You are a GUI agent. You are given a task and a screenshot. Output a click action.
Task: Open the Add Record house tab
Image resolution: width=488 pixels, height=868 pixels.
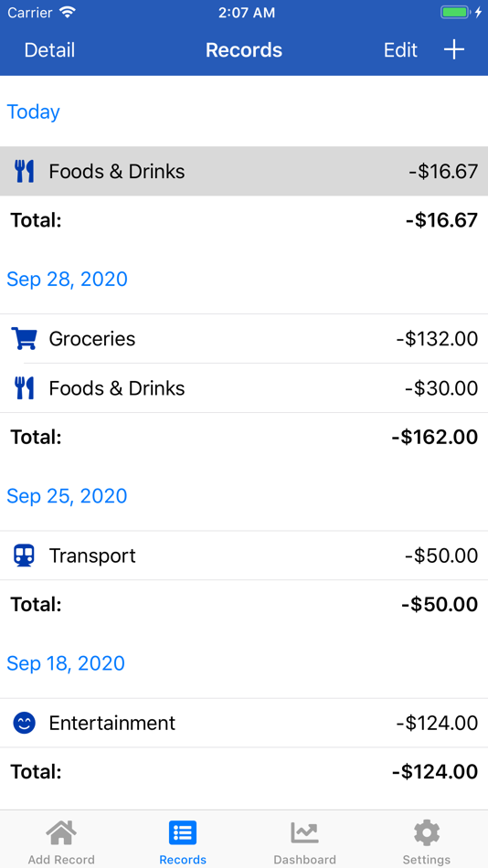(61, 842)
